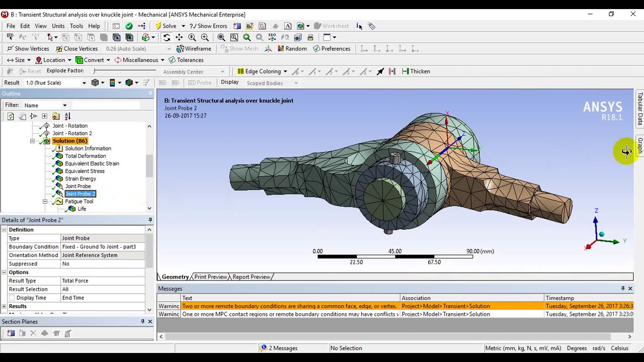Toggle Close Vertices
Viewport: 644px width, 362px height.
[76, 49]
